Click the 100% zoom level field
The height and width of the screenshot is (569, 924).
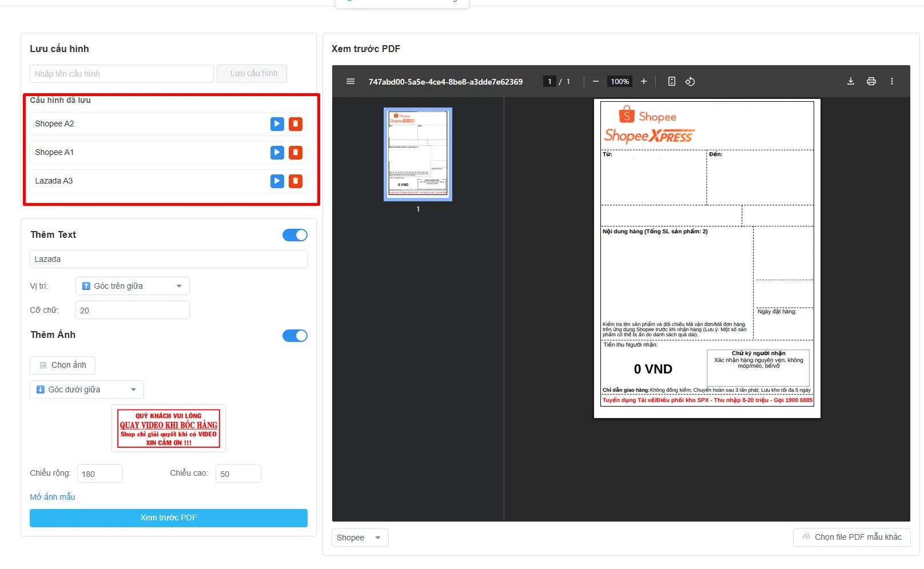click(x=620, y=82)
